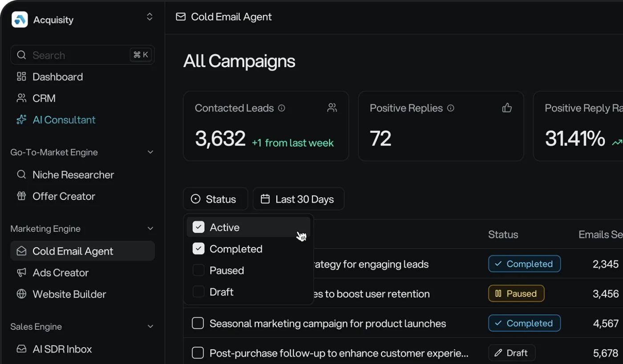This screenshot has height=364, width=623.
Task: Click the Paused badge on the user retention campaign
Action: coord(516,293)
